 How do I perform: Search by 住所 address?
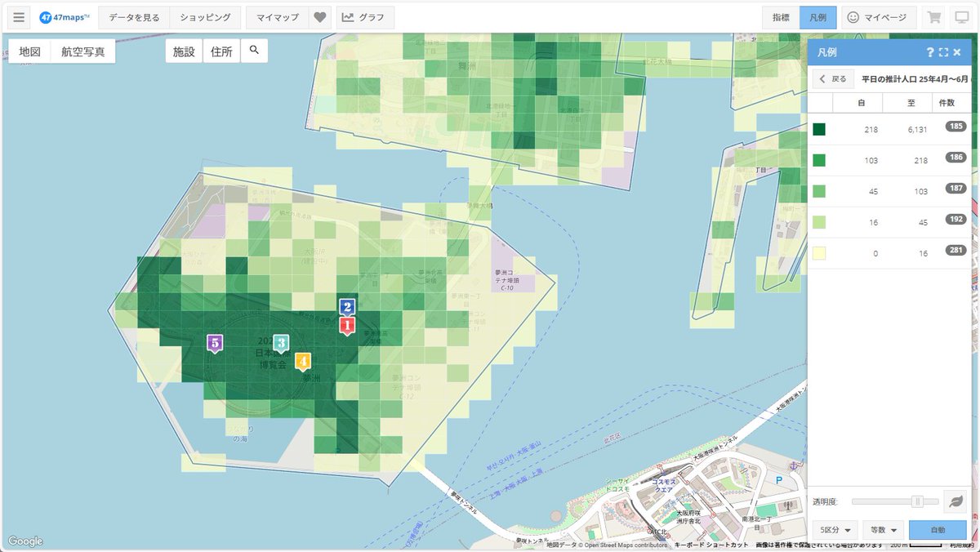click(221, 51)
